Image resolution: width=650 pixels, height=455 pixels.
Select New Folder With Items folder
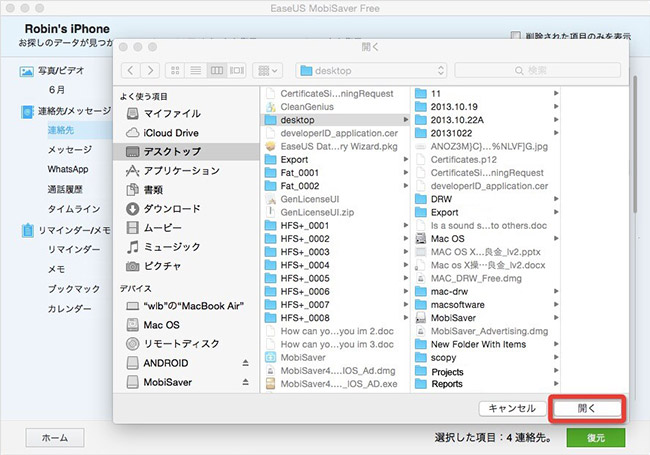(486, 344)
